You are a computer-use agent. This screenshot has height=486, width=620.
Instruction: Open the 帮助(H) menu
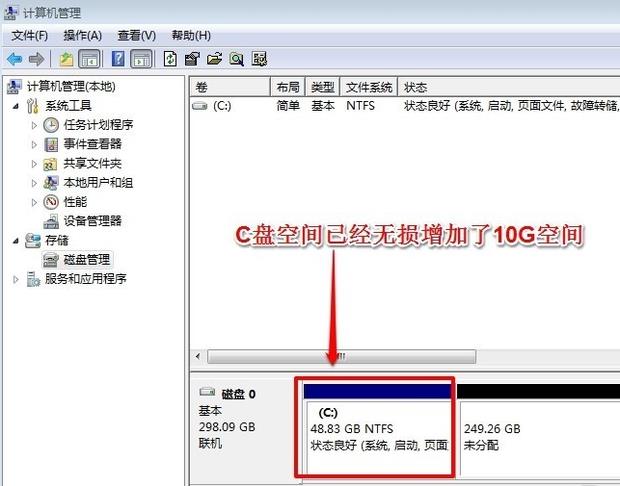(x=191, y=36)
